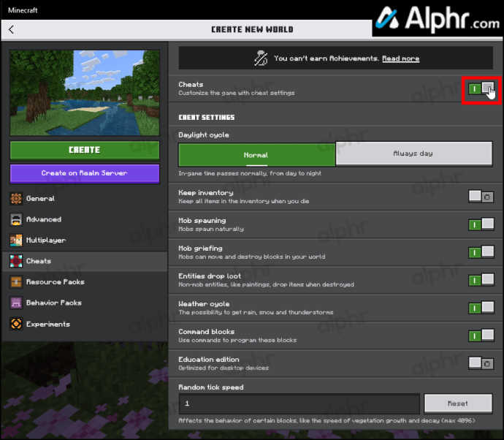Click Create on Realm Server button
Image resolution: width=504 pixels, height=440 pixels.
[85, 173]
